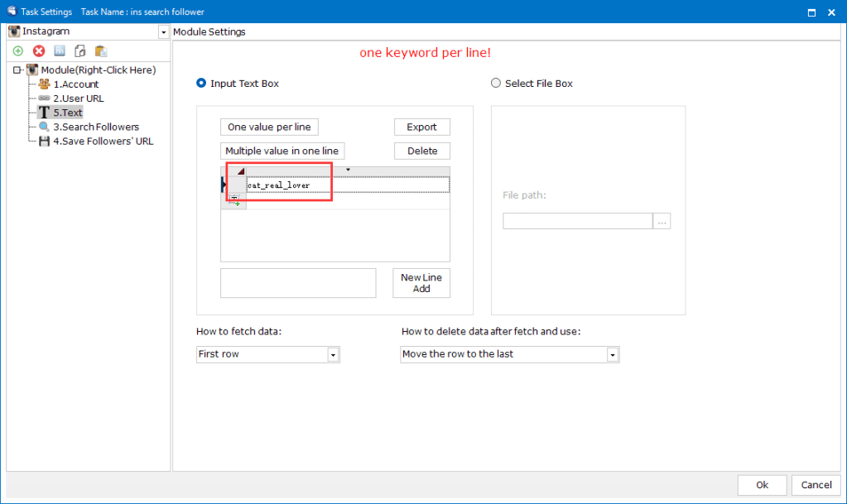Viewport: 847px width, 504px height.
Task: Click the paste clipboard toolbar icon
Action: [101, 51]
